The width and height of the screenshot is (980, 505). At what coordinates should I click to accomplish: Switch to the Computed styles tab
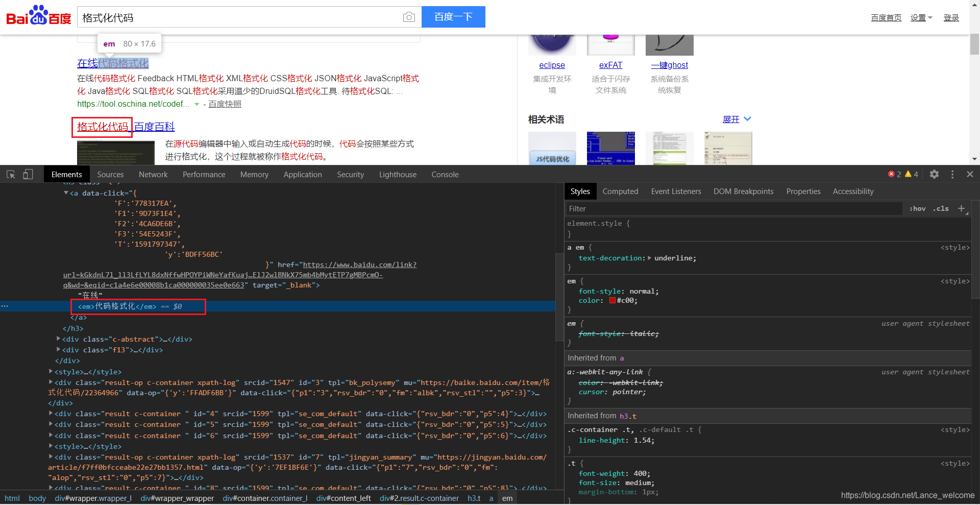coord(620,191)
